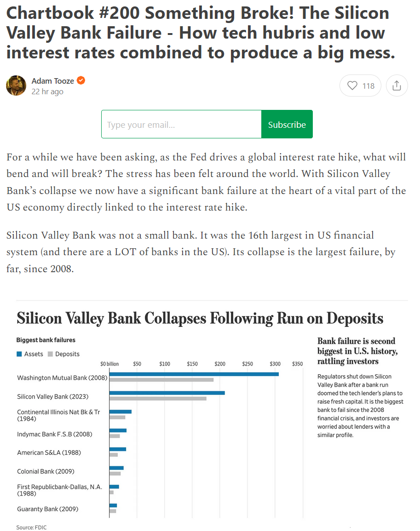Click the 'Source: FDIC' caption
The width and height of the screenshot is (420, 531).
(31, 527)
